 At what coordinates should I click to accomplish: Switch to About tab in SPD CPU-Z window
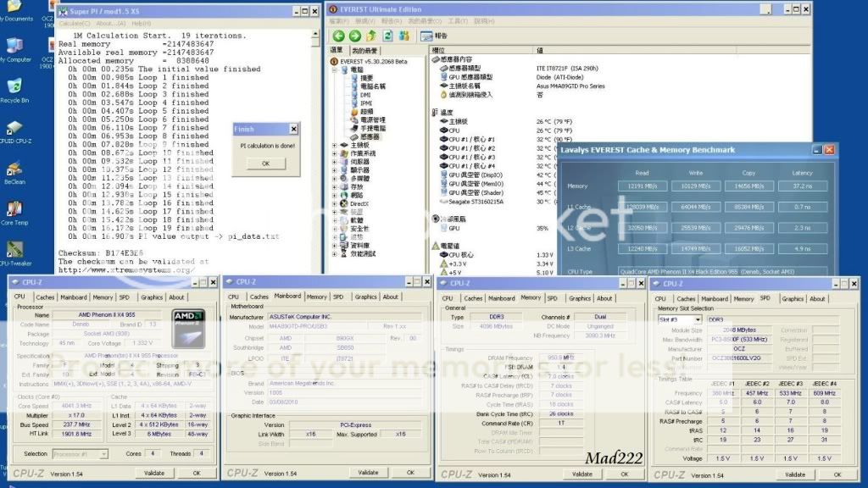817,299
